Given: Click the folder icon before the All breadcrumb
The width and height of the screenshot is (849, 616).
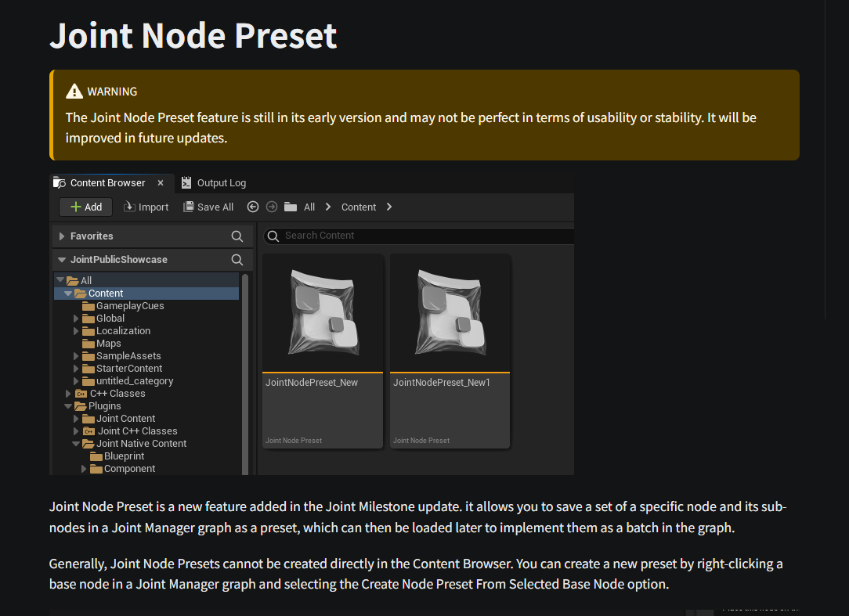Looking at the screenshot, I should (291, 207).
